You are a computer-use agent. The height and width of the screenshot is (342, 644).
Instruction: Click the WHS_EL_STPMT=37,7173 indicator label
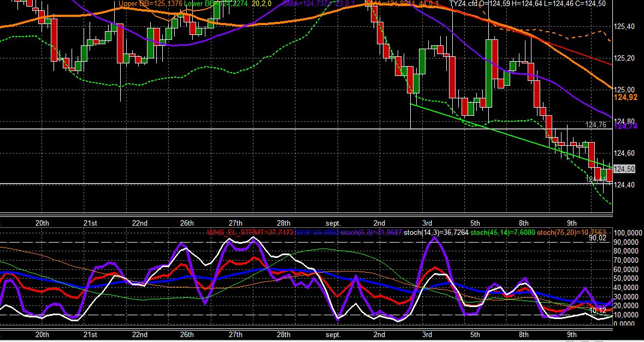(251, 233)
